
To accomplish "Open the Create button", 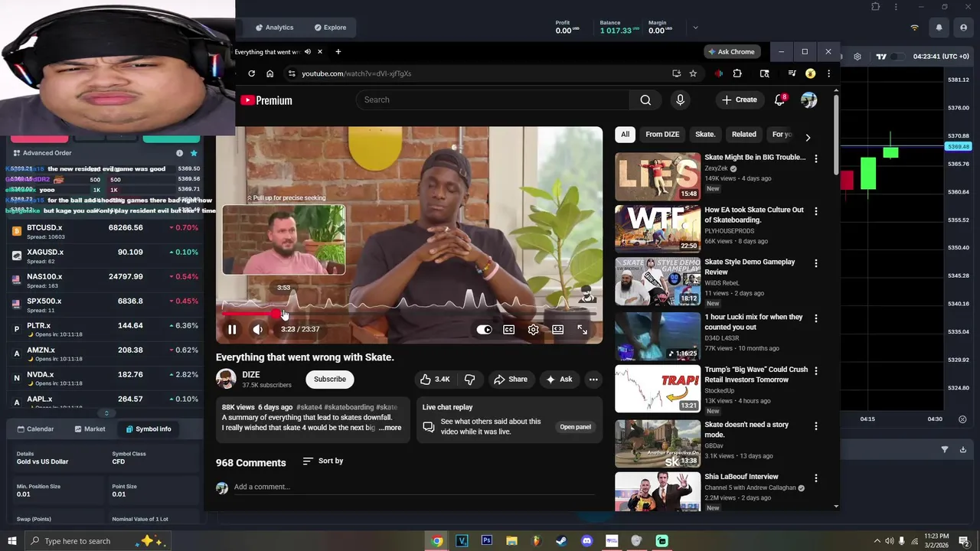I will pyautogui.click(x=740, y=100).
